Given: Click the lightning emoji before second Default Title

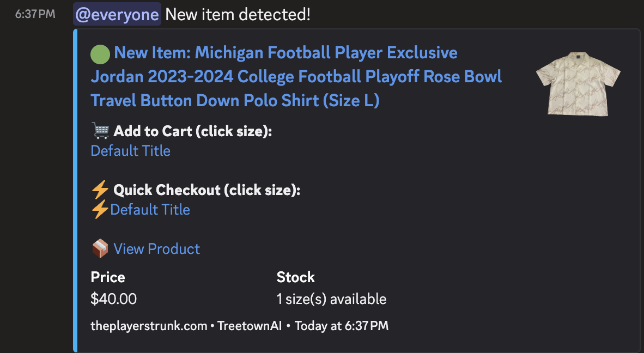Looking at the screenshot, I should [x=100, y=210].
